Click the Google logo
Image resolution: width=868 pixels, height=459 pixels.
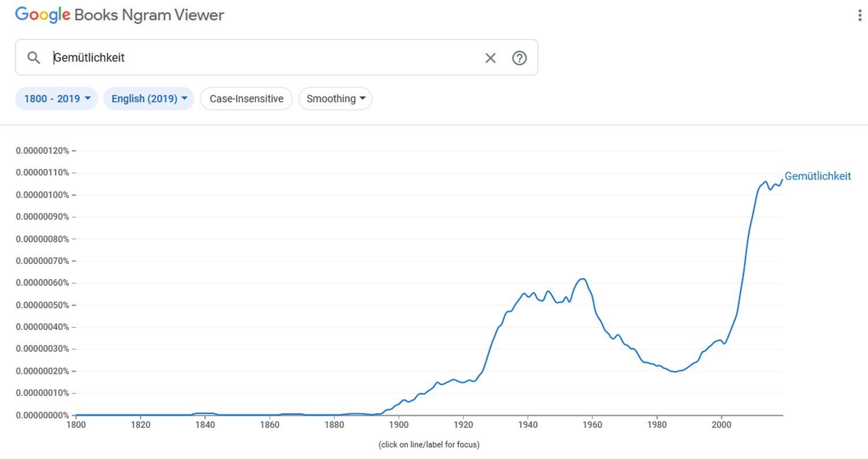(x=42, y=16)
